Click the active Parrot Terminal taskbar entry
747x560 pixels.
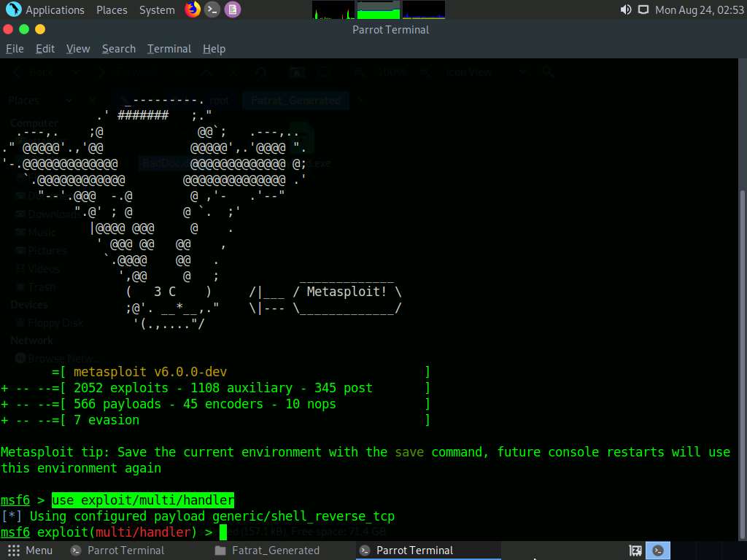(428, 551)
